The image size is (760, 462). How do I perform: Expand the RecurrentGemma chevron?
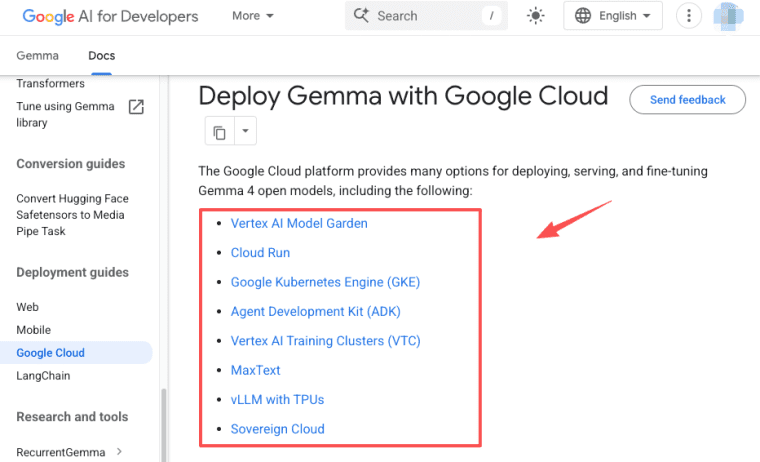click(119, 452)
